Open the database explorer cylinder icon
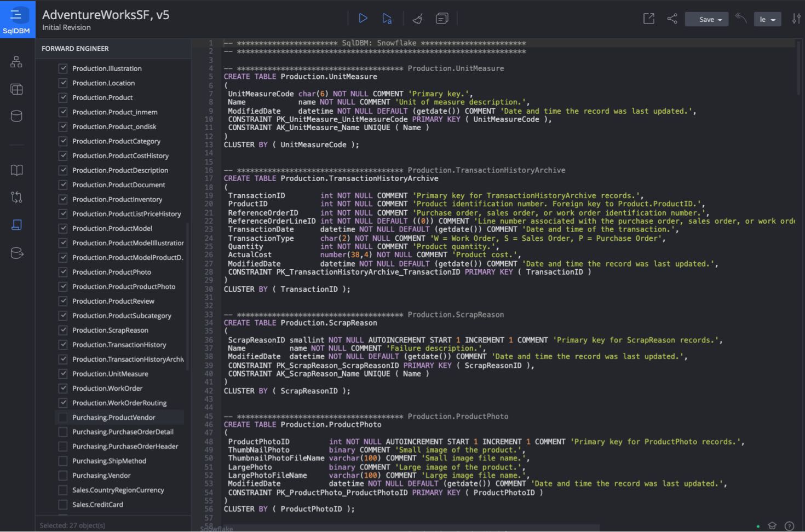805x532 pixels. [x=16, y=116]
